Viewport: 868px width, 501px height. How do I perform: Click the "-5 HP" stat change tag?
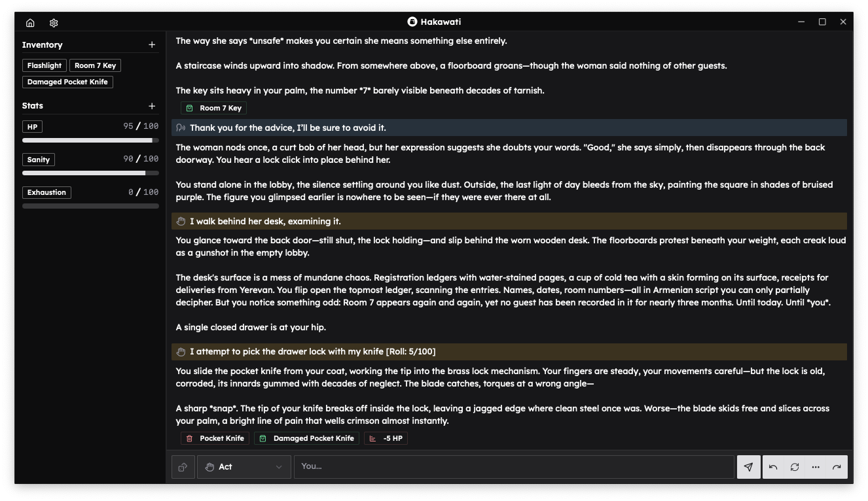point(386,438)
